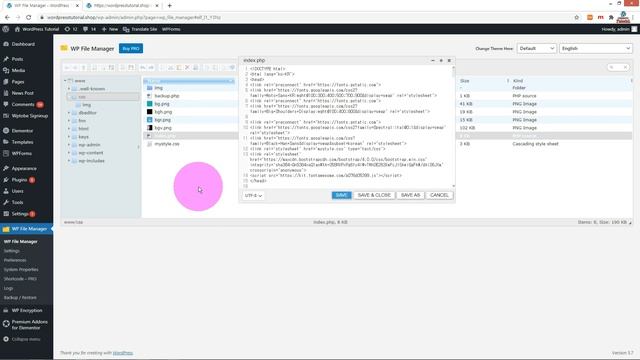Open the theme dropdown showing Default
This screenshot has height=360, width=640.
click(x=536, y=49)
